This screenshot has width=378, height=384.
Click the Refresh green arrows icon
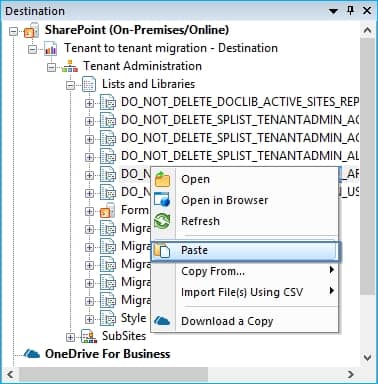[x=162, y=221]
